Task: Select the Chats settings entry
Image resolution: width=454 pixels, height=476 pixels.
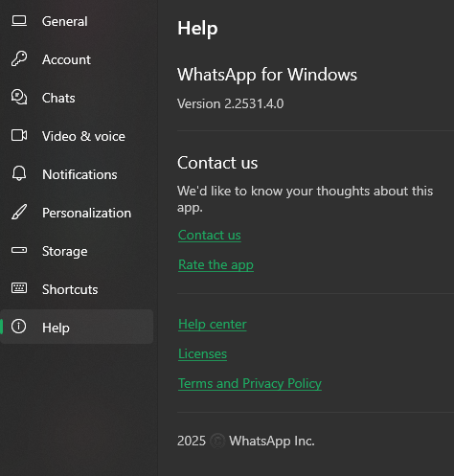Action: coord(77,98)
